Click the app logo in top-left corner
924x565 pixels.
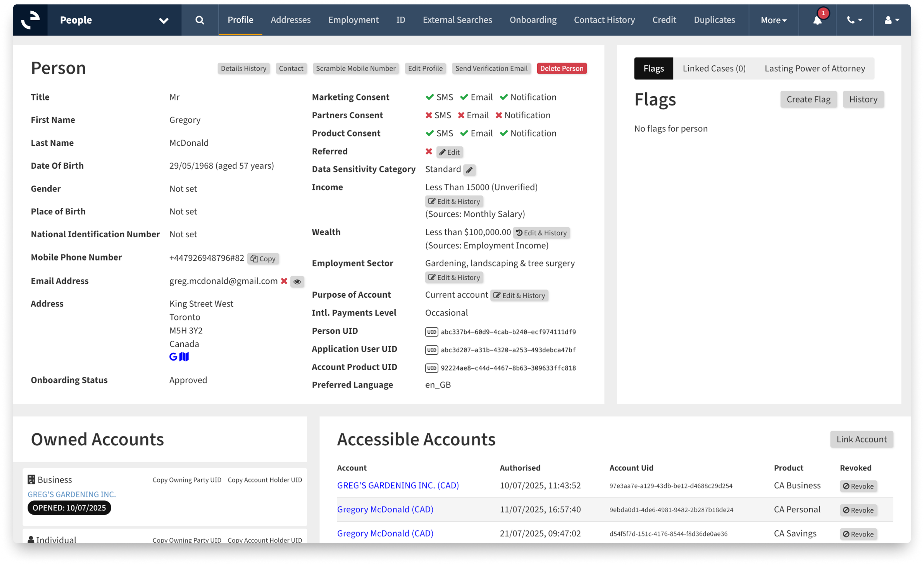[x=30, y=20]
